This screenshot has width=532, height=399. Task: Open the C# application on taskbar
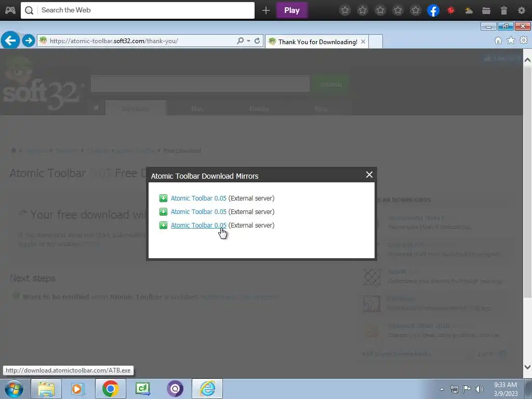tap(143, 389)
